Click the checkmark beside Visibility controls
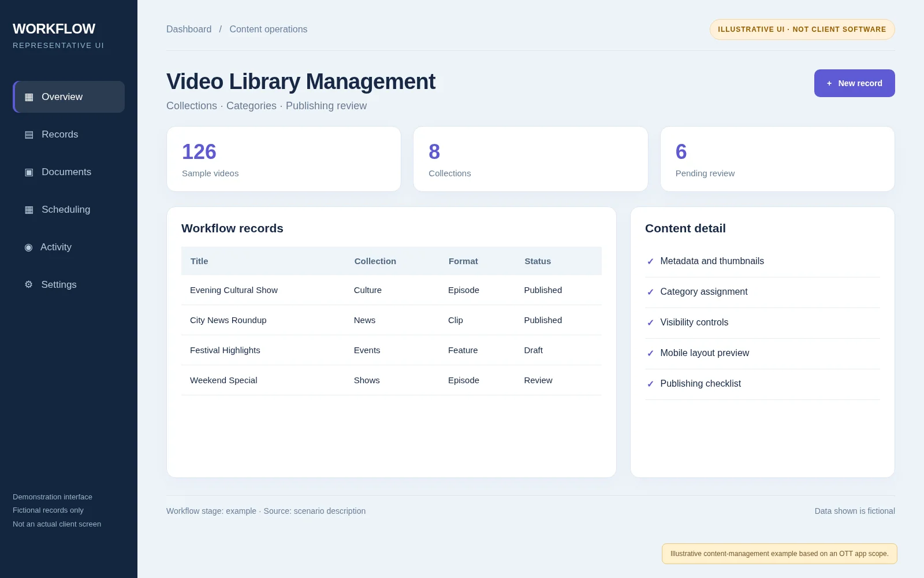924x578 pixels. pos(650,323)
